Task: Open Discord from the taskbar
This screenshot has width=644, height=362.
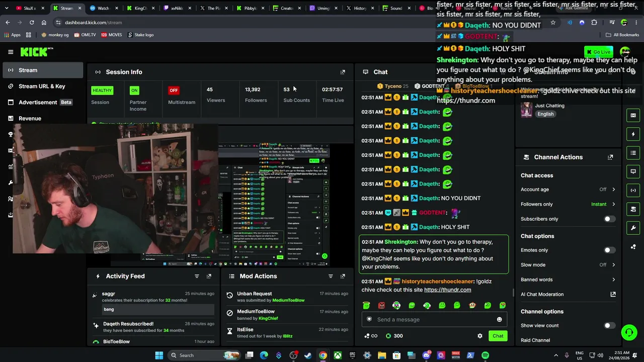Action: point(427,355)
